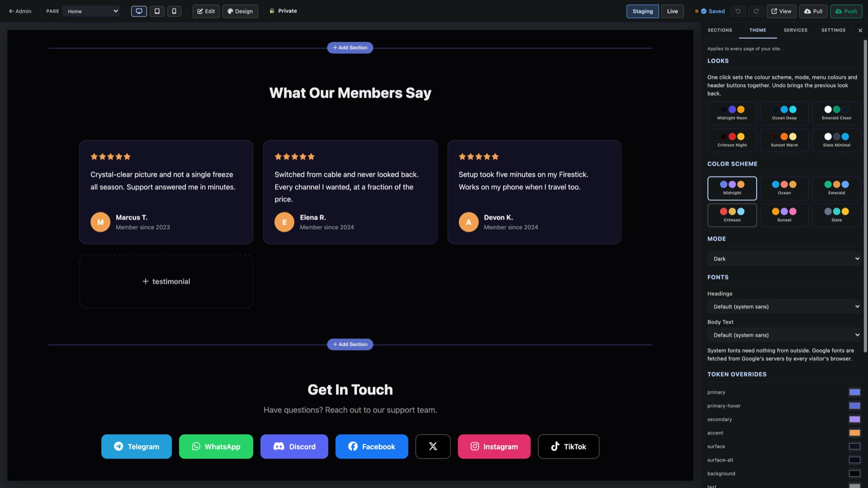Image resolution: width=868 pixels, height=488 pixels.
Task: Click the Push button
Action: click(x=846, y=11)
